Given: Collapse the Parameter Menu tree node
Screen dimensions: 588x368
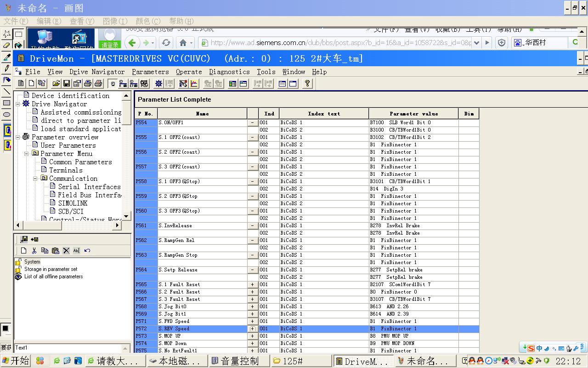Looking at the screenshot, I should click(27, 154).
